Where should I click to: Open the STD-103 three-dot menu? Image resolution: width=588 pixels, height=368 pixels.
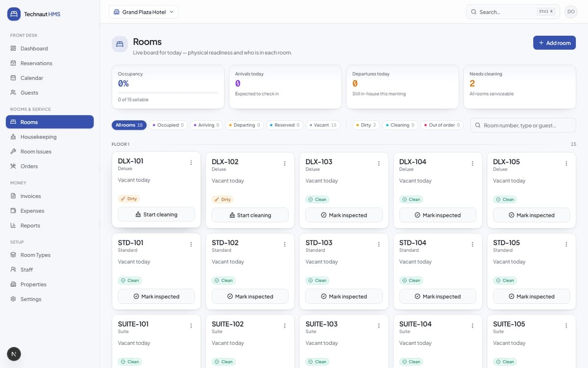(x=379, y=244)
